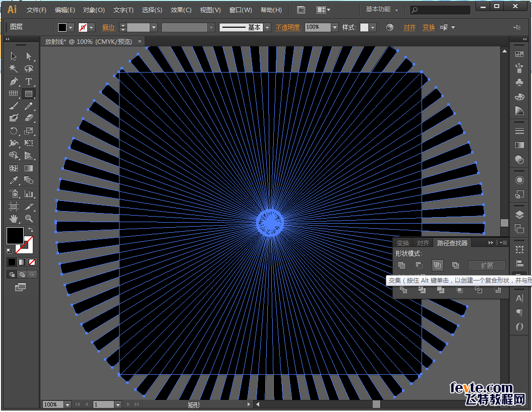The height and width of the screenshot is (412, 532).
Task: Select the Pen tool
Action: point(14,82)
